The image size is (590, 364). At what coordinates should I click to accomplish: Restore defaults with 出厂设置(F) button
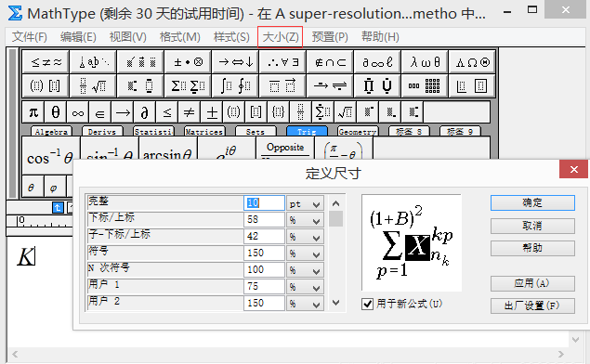(532, 305)
